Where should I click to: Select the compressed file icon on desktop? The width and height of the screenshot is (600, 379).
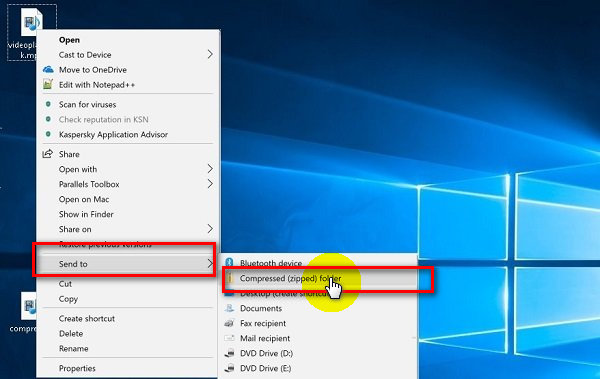[28, 306]
